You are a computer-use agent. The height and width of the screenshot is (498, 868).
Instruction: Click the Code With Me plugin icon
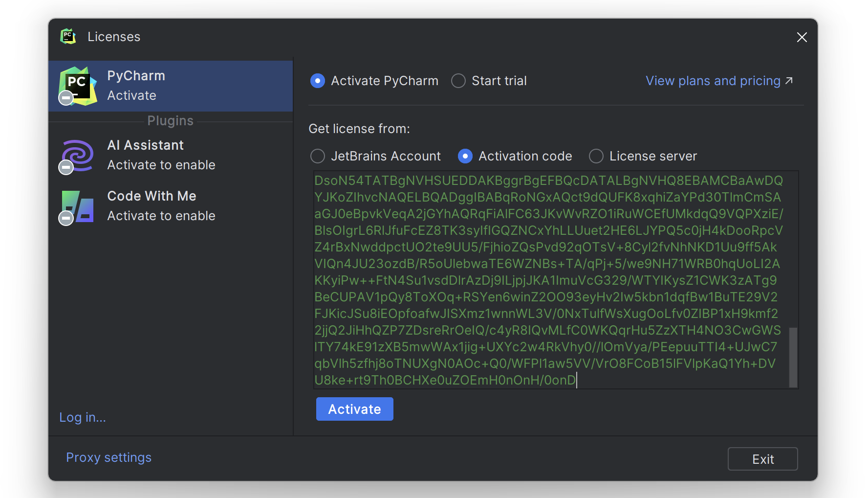[x=77, y=207]
